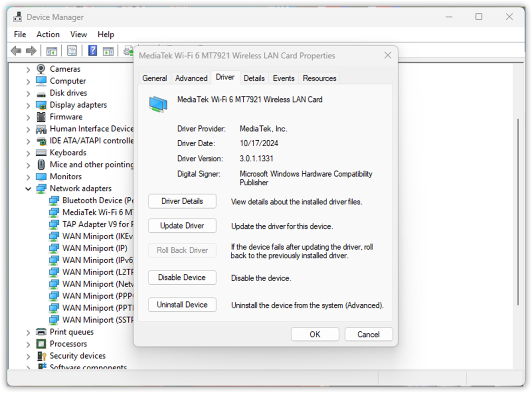Expand the Print queues node

click(x=28, y=332)
